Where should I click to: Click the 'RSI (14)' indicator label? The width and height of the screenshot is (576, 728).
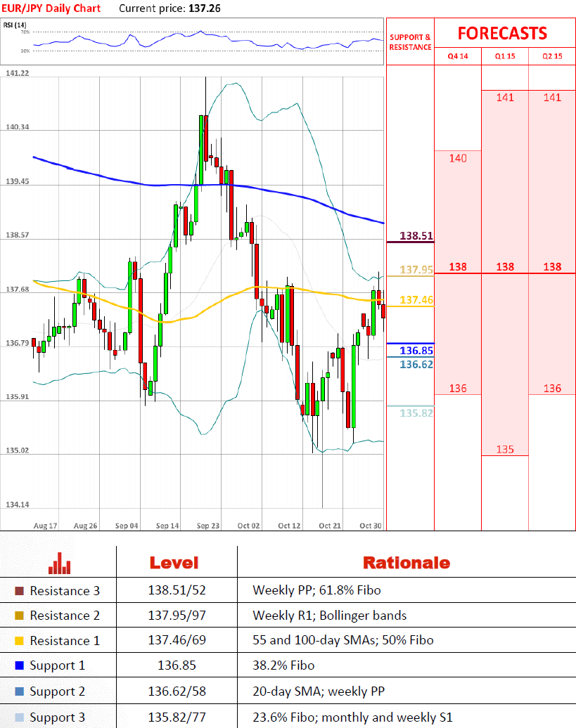click(x=15, y=25)
